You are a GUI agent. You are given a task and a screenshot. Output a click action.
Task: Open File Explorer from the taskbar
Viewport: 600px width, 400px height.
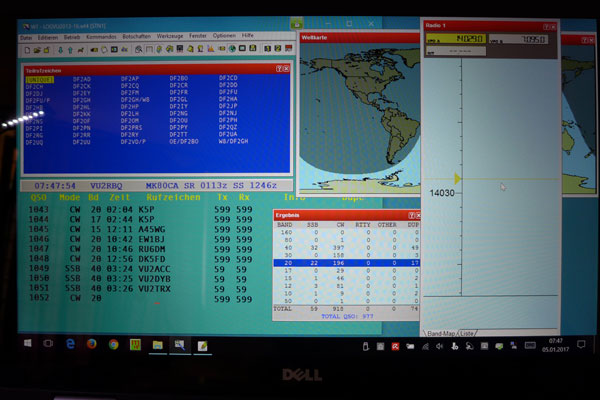158,345
